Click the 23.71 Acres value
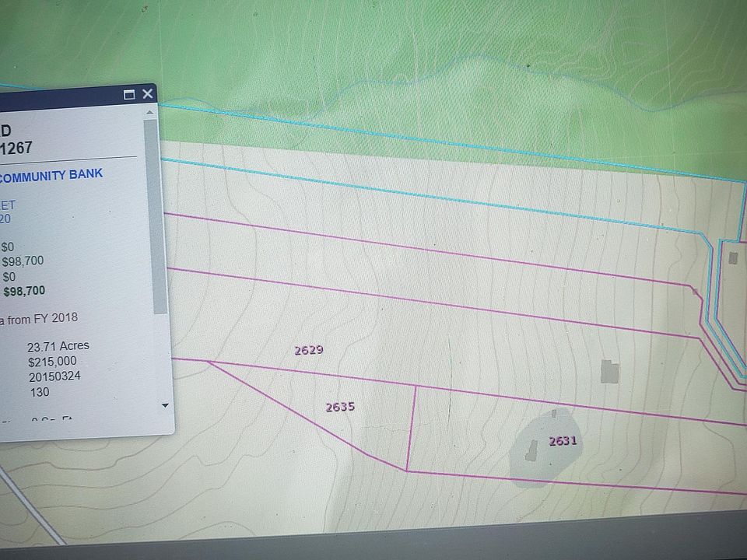 pos(58,345)
